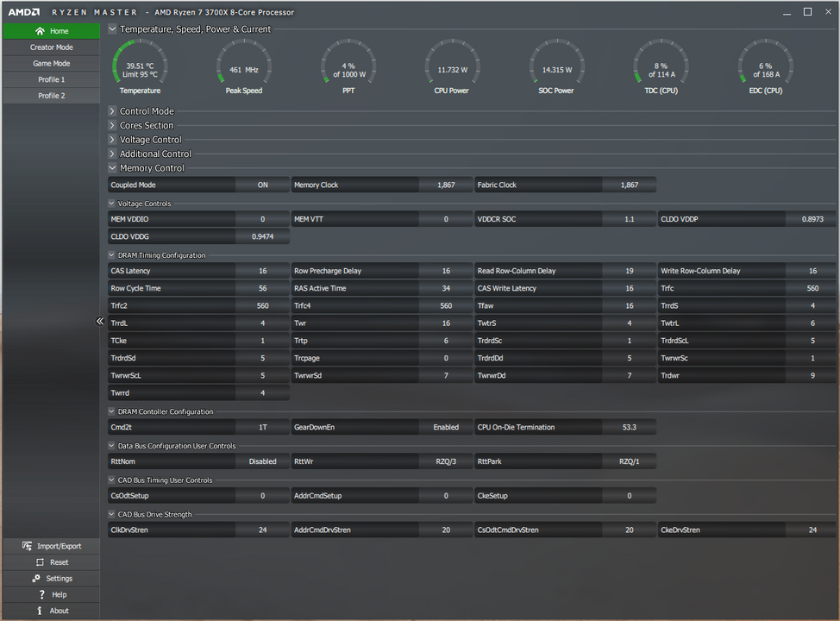Click the PPT gauge dial

tap(348, 62)
